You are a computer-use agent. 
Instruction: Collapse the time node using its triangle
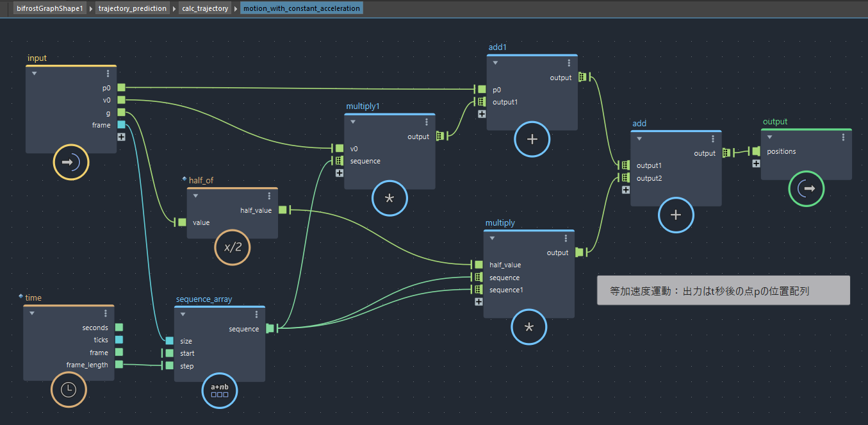click(32, 313)
